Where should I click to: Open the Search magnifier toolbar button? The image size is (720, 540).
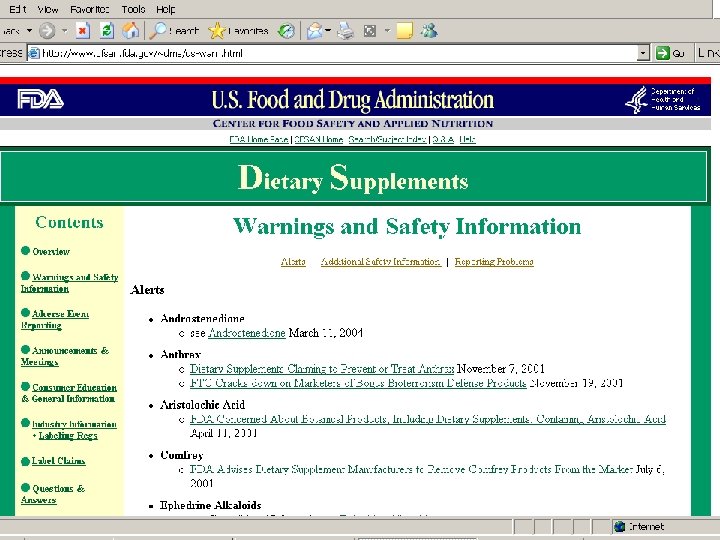click(174, 31)
